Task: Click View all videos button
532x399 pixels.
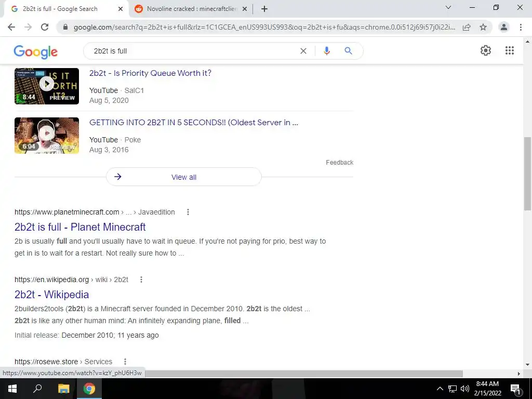Action: pyautogui.click(x=184, y=177)
